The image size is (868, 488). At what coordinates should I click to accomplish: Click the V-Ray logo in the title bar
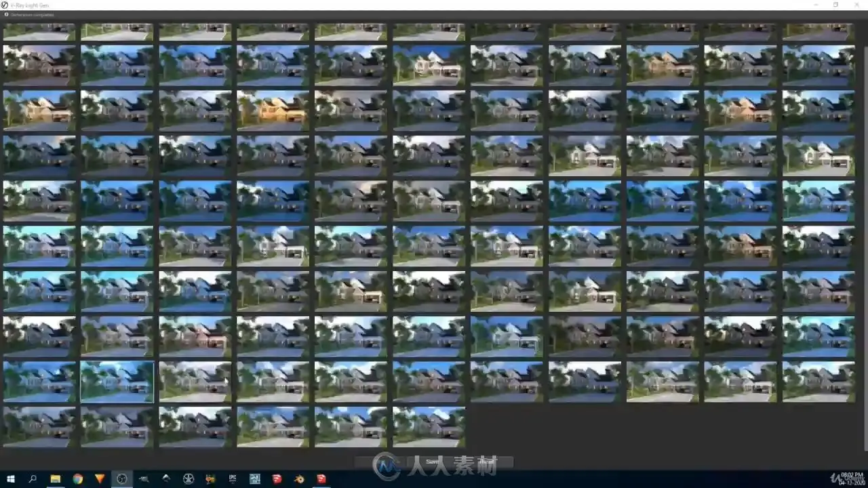click(5, 5)
